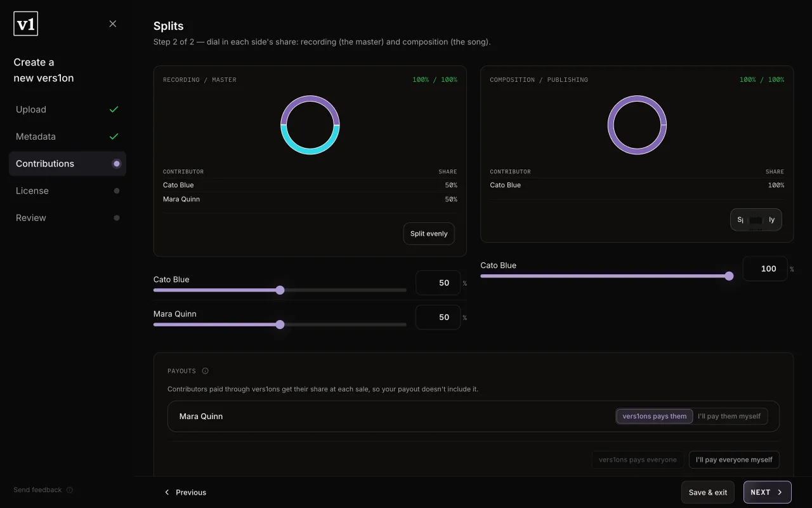Click the Contributions step status dot
The height and width of the screenshot is (508, 812).
pos(117,164)
